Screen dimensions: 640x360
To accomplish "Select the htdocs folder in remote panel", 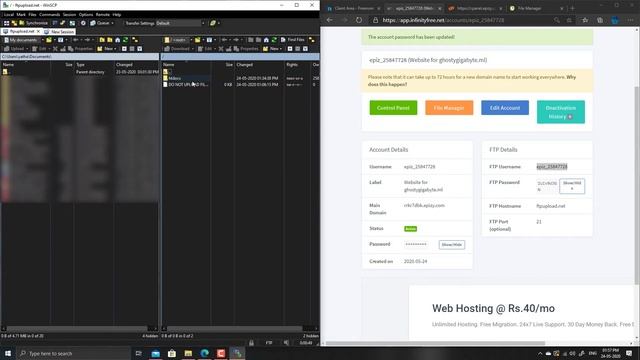I will [x=175, y=78].
